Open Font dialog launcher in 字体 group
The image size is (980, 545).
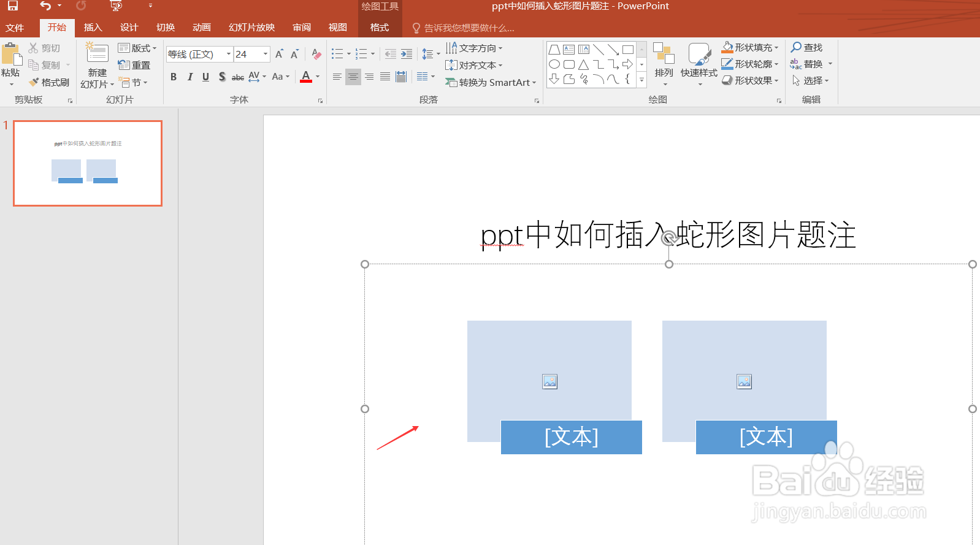[320, 101]
